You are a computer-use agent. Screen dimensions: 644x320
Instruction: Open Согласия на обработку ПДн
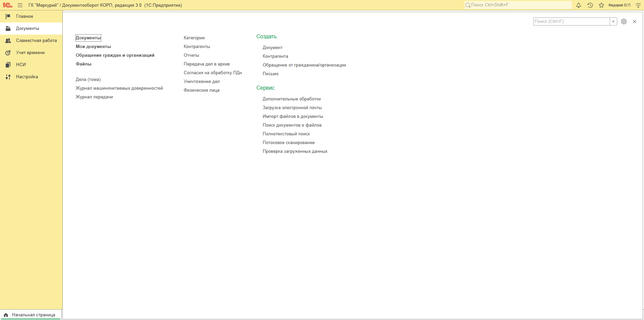(213, 73)
